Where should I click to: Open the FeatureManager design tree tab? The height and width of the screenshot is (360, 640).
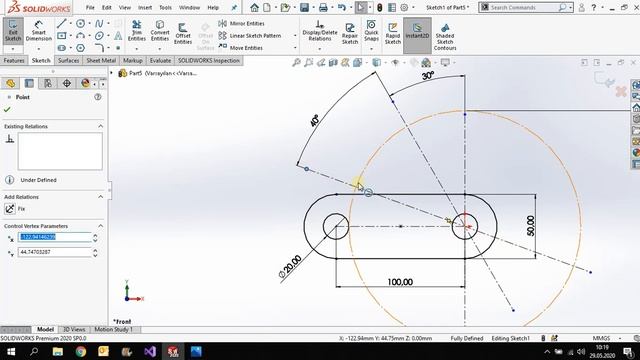10,83
